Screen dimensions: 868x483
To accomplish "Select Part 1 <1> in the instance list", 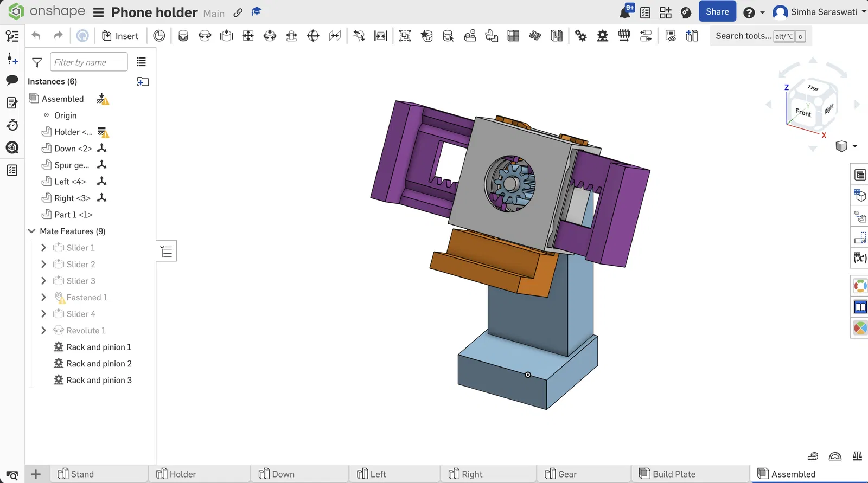I will pos(73,215).
